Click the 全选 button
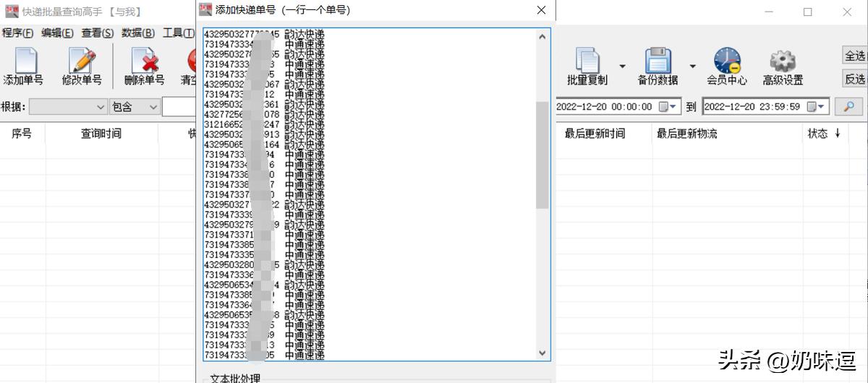The width and height of the screenshot is (868, 383). point(855,56)
